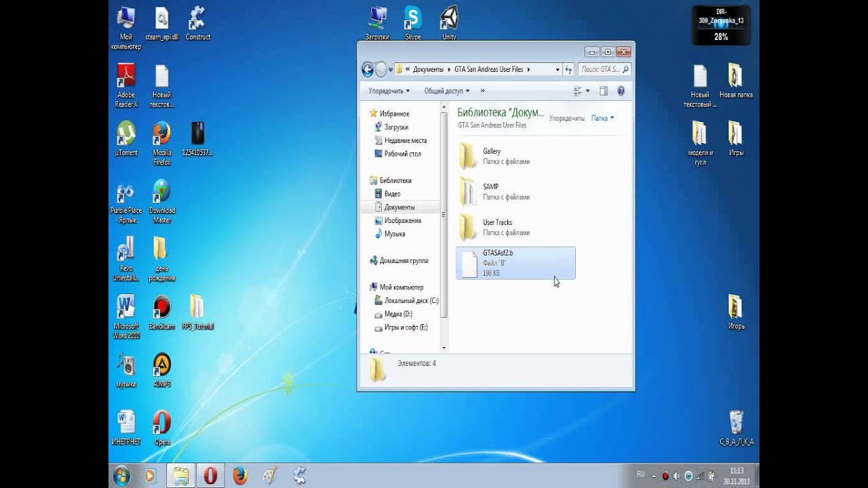868x488 pixels.
Task: Select Purble Place shortcut on desktop
Action: click(x=126, y=201)
